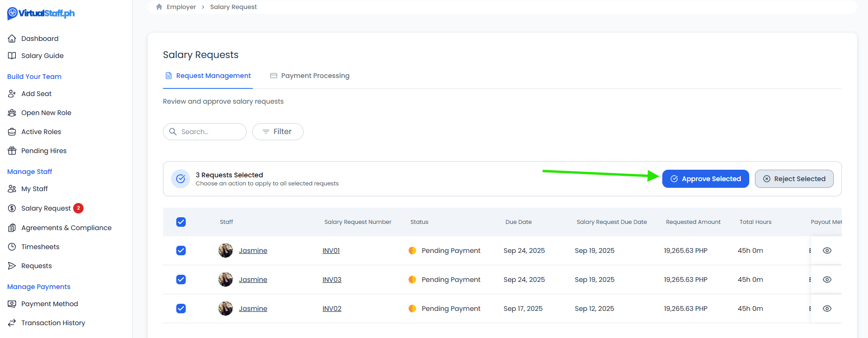The height and width of the screenshot is (338, 868).
Task: Open Jasmine's avatar in the INV01 row
Action: coord(226,251)
